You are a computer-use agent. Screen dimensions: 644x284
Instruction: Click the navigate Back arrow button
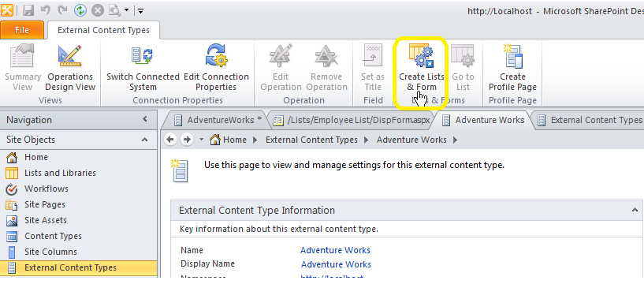click(x=170, y=140)
